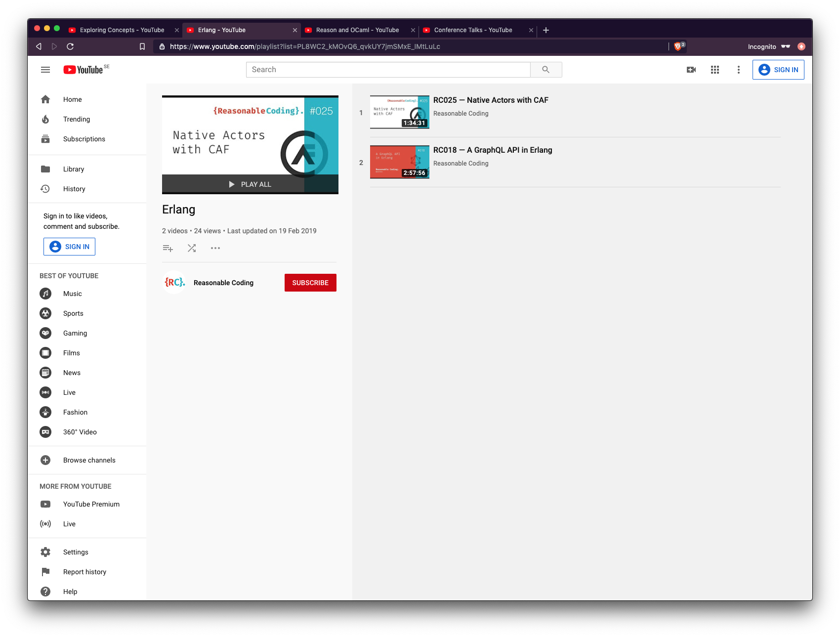Click the create video camera icon

[x=691, y=70]
